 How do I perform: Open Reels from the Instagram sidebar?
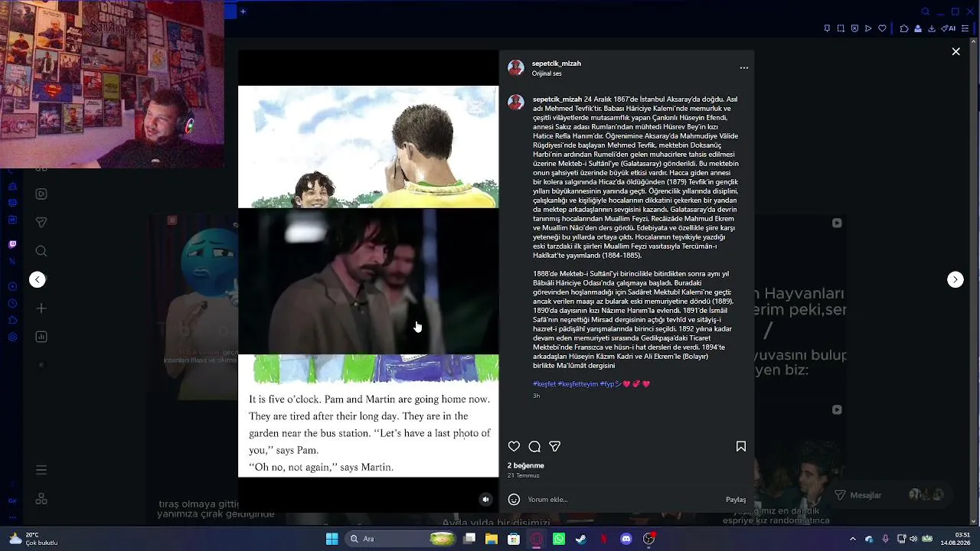pyautogui.click(x=41, y=194)
